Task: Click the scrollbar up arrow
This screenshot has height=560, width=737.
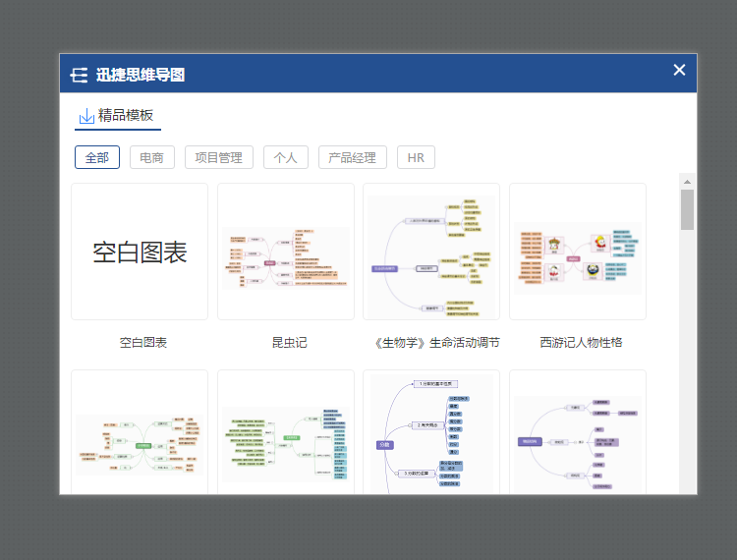Action: (x=687, y=182)
